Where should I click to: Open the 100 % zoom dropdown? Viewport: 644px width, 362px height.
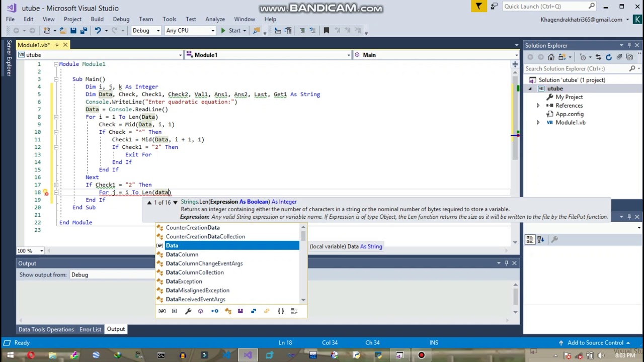tap(31, 250)
